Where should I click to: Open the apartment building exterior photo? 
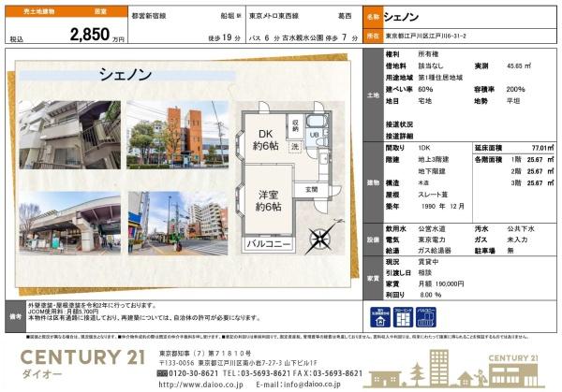point(69,134)
